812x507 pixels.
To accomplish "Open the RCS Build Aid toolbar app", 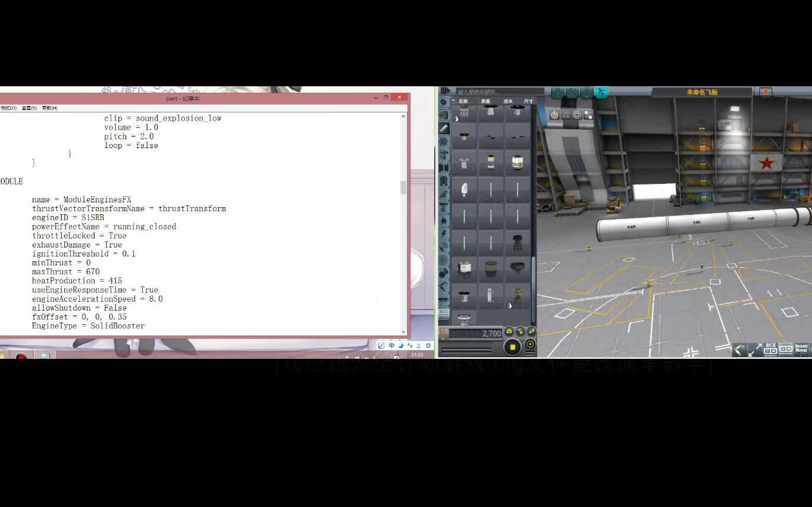I will (770, 349).
